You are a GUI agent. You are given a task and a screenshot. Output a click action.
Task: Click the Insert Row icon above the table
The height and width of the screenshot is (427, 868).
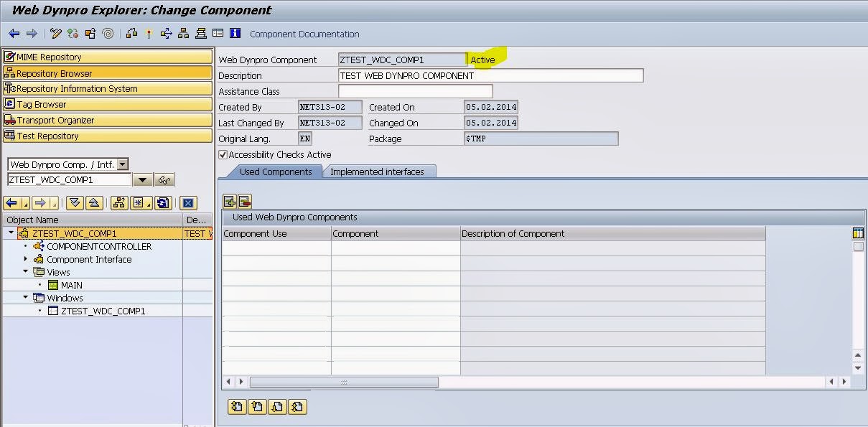230,201
